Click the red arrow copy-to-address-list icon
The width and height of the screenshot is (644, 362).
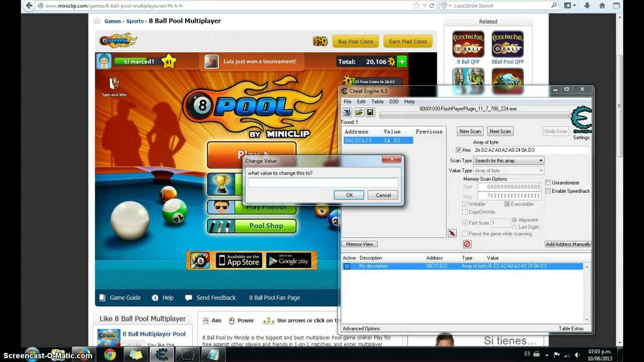(452, 233)
